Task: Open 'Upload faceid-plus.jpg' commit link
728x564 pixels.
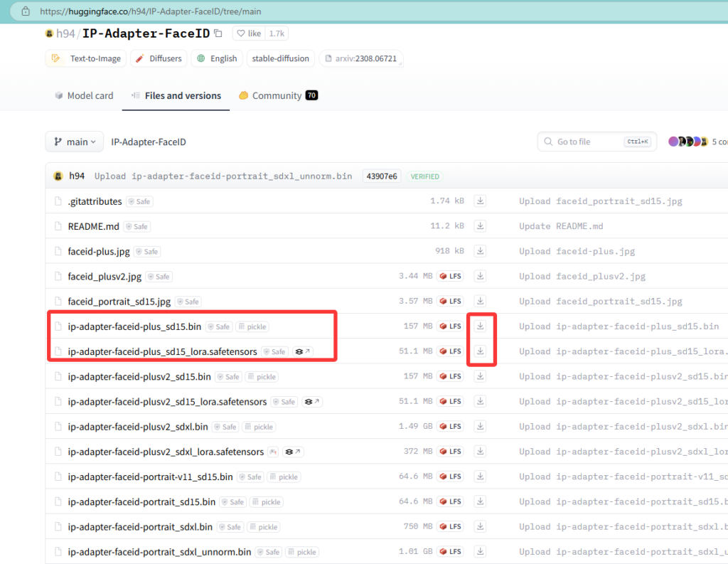Action: click(577, 251)
